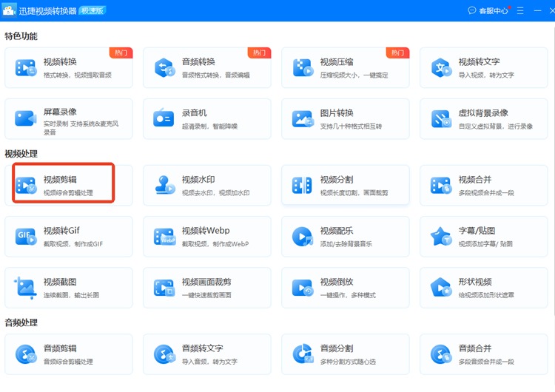The image size is (555, 392).
Task: Launch the 视频转文字 icon
Action: tap(441, 67)
